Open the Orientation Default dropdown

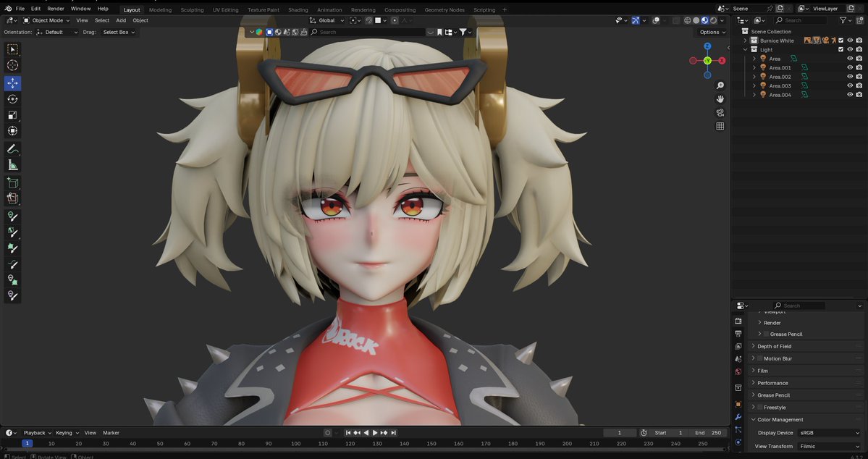58,32
